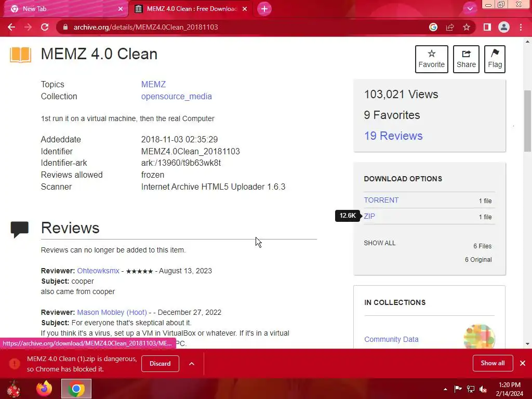Screen dimensions: 532x399
Task: Expand blocked download options chevron
Action: pyautogui.click(x=191, y=363)
